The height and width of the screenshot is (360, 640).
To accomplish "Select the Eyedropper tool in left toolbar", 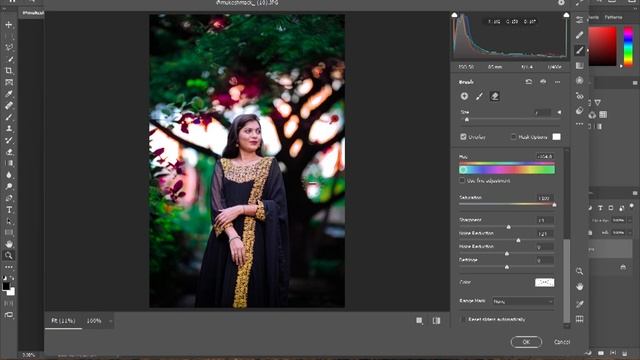I will pyautogui.click(x=9, y=94).
